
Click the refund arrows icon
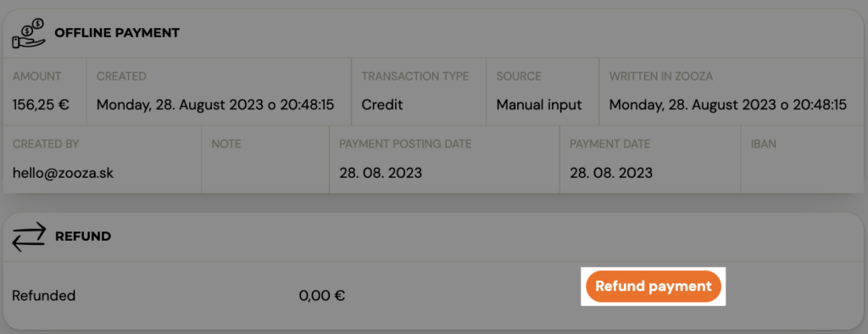(28, 237)
